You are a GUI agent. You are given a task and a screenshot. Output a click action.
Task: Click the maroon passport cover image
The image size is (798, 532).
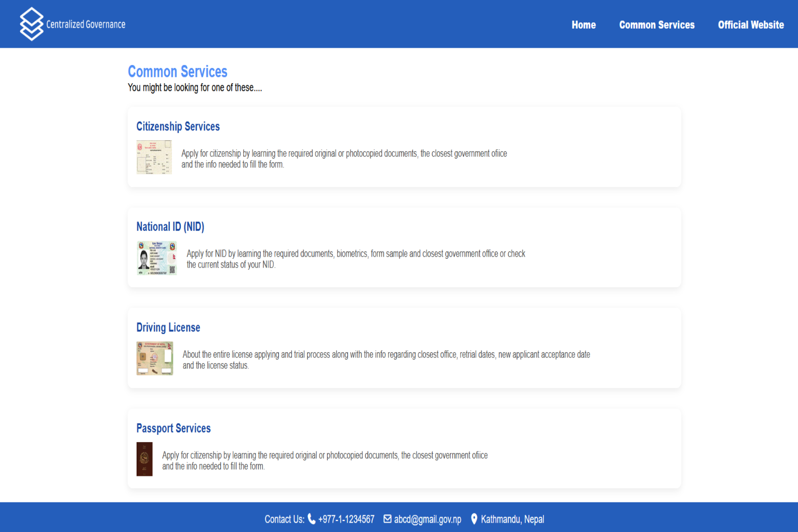pyautogui.click(x=144, y=459)
